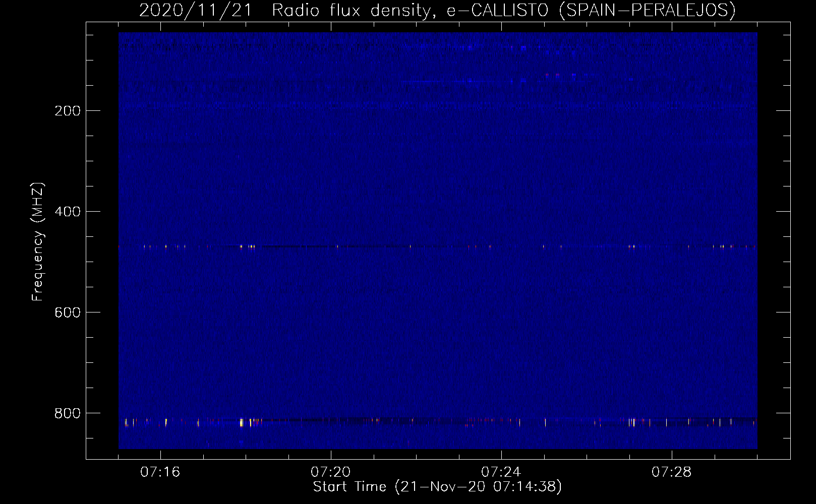The width and height of the screenshot is (816, 504).
Task: Click the 07:16 time tick label
Action: 160,472
